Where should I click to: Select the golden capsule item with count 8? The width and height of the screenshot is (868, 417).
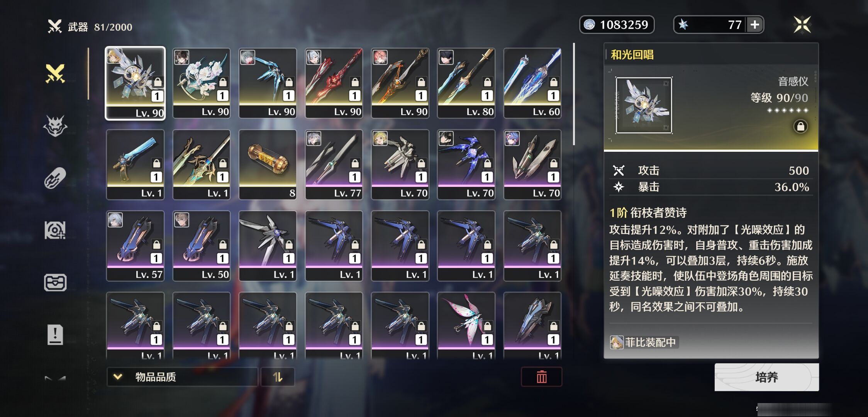point(268,165)
